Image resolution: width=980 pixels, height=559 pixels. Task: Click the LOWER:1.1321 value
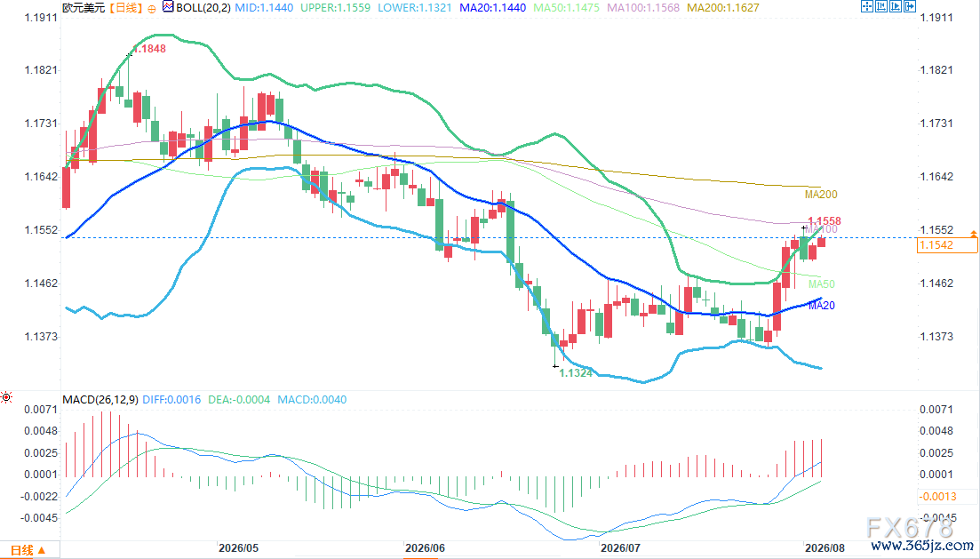tap(414, 8)
